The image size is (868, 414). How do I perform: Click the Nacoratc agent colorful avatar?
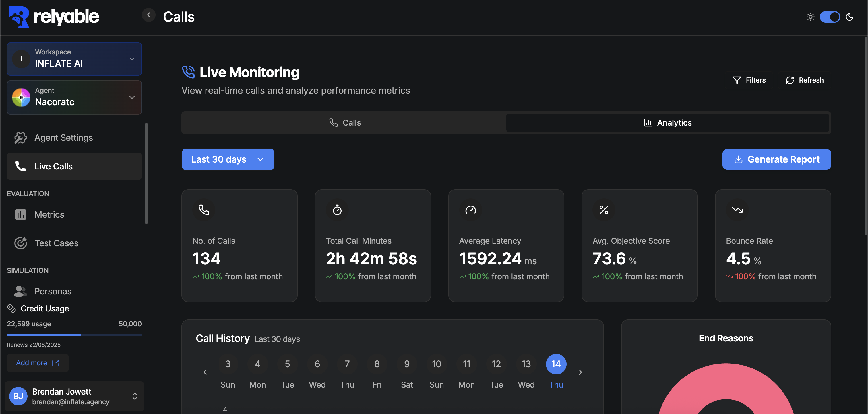21,97
